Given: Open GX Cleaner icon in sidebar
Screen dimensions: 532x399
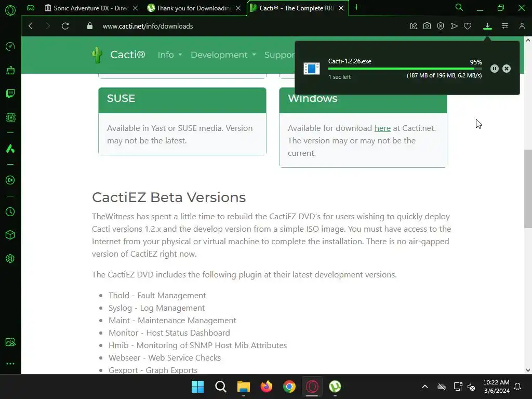Looking at the screenshot, I should 10,70.
